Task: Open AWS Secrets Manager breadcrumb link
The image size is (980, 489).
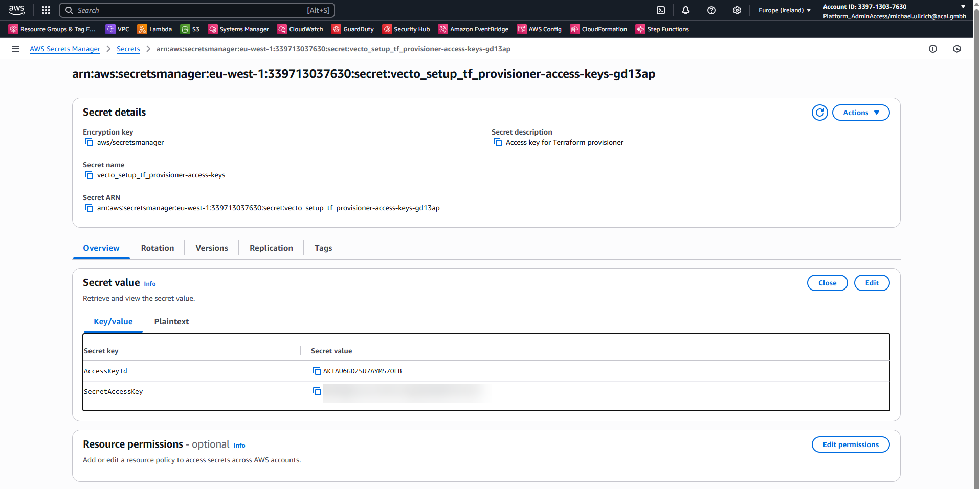Action: click(x=65, y=49)
